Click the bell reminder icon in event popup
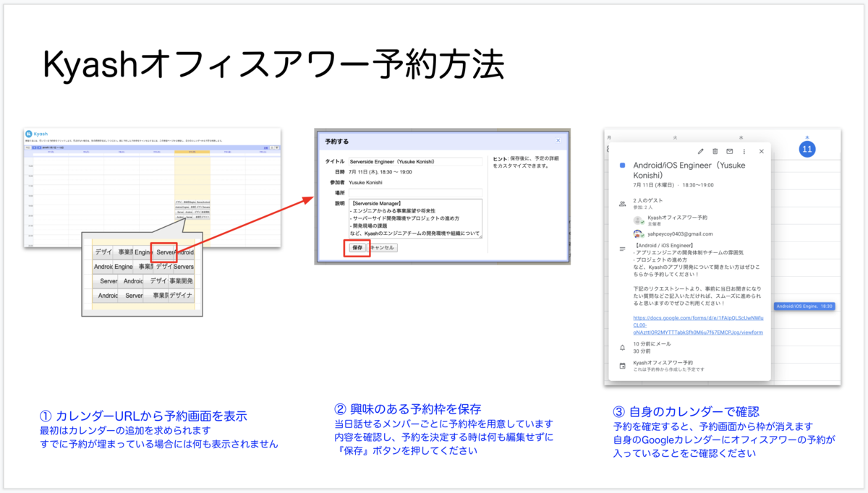Screen dimensions: 868x493 pyautogui.click(x=622, y=348)
